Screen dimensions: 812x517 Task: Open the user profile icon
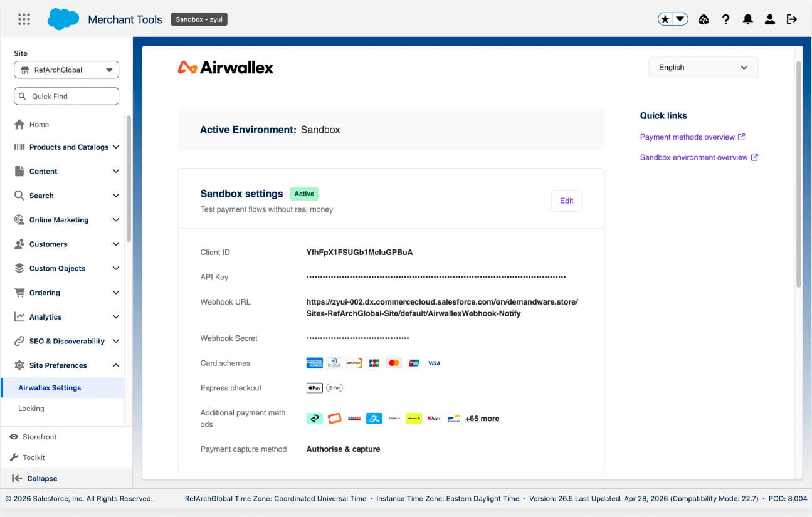[x=769, y=19]
